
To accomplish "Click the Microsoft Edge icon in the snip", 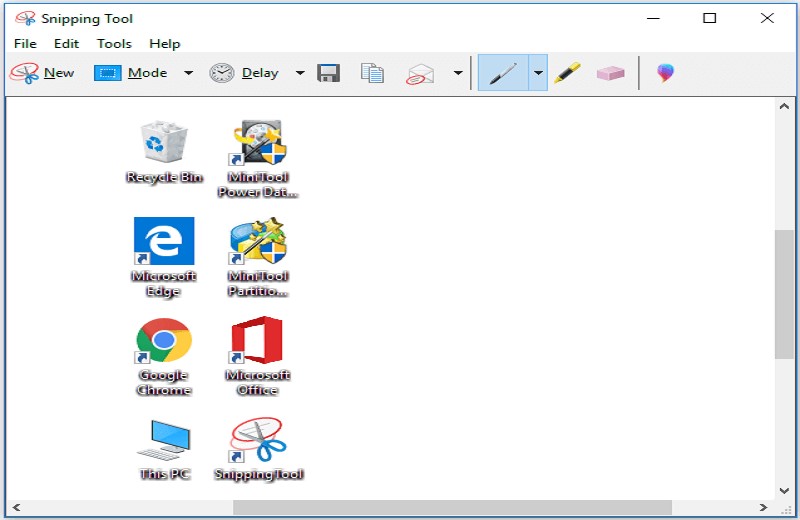I will (164, 241).
